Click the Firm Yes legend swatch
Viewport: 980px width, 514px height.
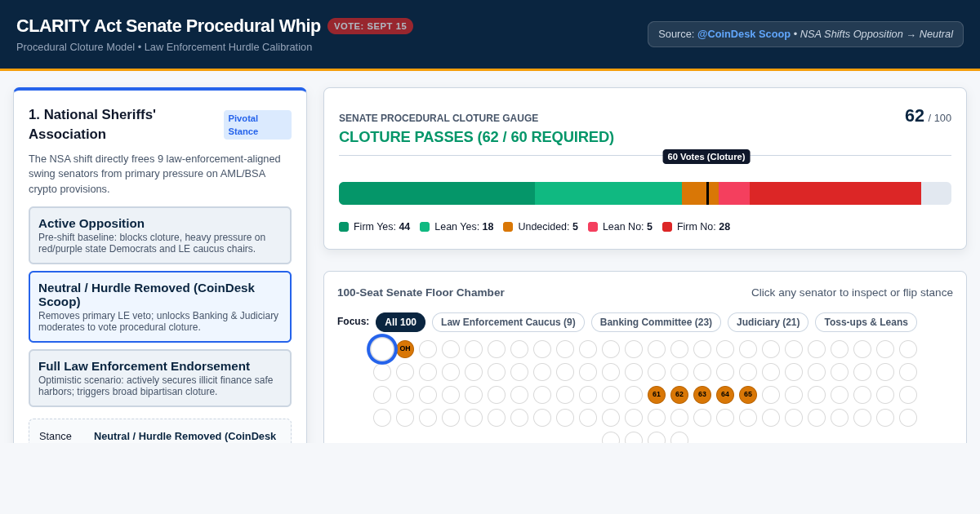click(344, 227)
